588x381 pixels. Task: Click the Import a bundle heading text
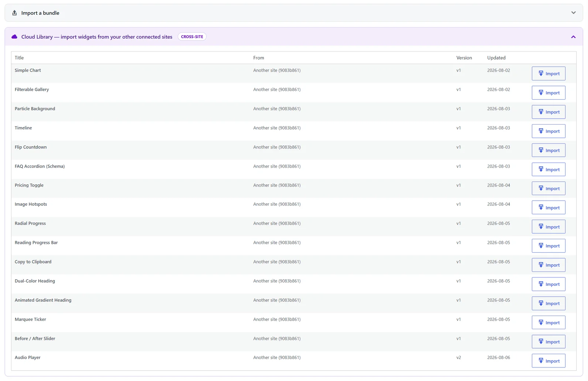click(40, 13)
